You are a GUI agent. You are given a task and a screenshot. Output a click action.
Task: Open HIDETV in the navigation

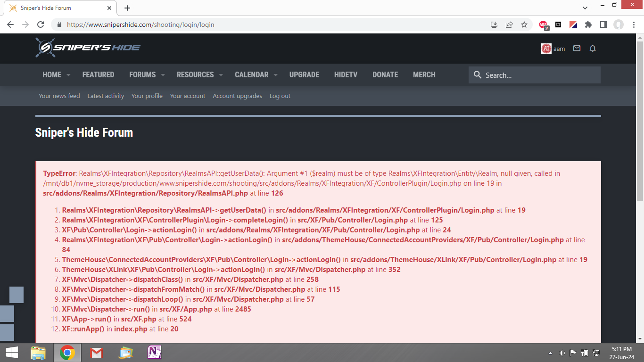[x=346, y=74]
